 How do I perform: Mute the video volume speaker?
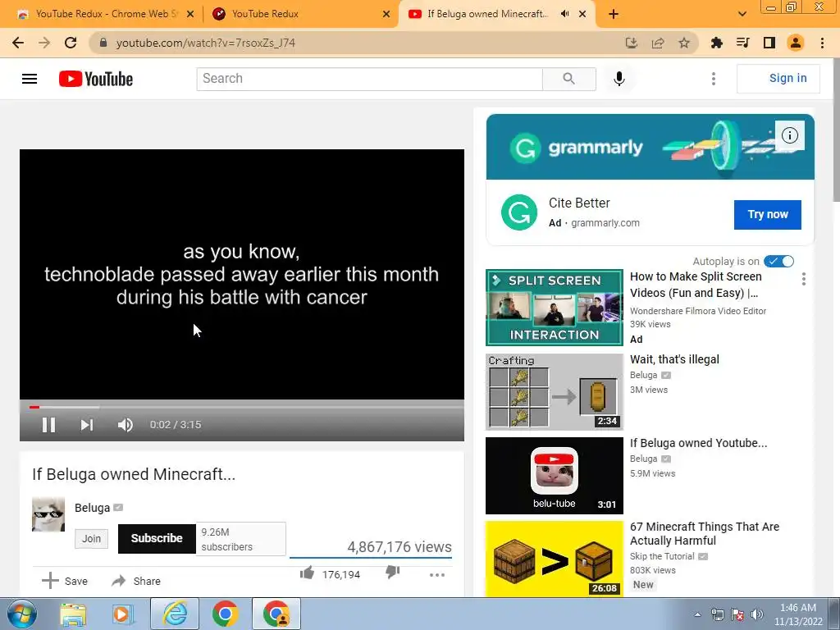click(125, 425)
